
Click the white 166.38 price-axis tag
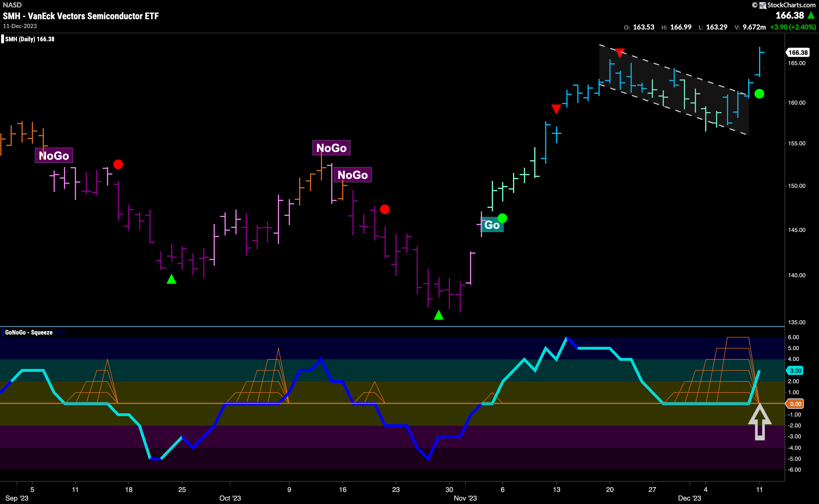point(798,52)
